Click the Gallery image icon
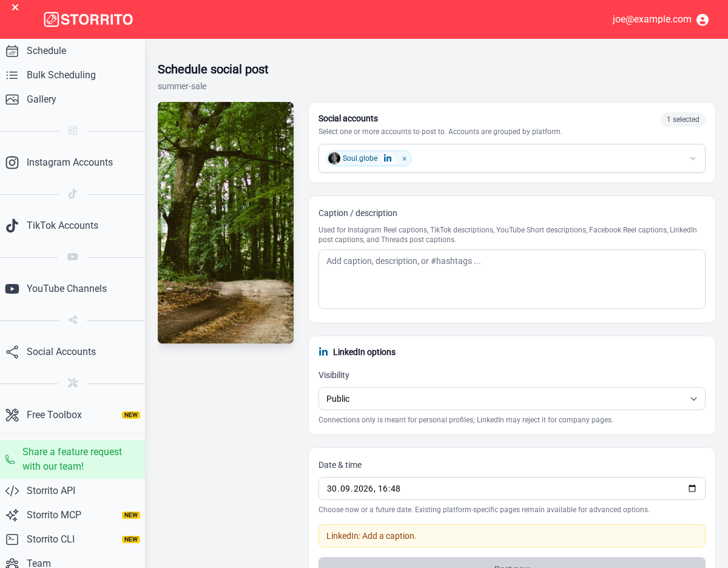 tap(12, 100)
